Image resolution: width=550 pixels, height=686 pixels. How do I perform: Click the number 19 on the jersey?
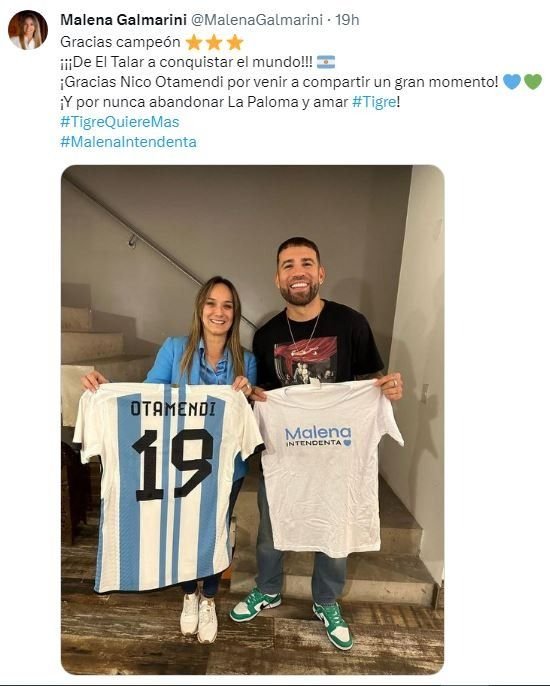tap(172, 465)
